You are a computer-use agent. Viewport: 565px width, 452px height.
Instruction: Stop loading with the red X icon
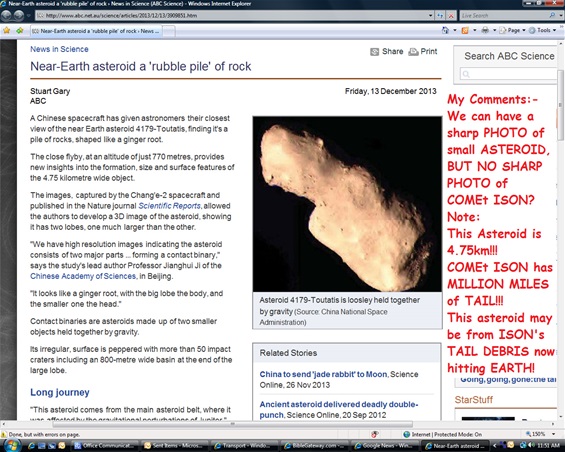(x=451, y=15)
